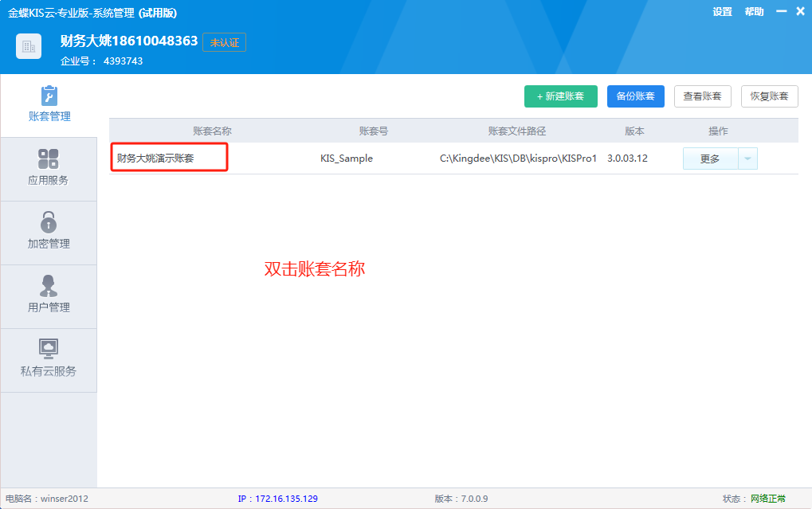Image resolution: width=812 pixels, height=509 pixels.
Task: Click the 查看账套 button
Action: (702, 96)
